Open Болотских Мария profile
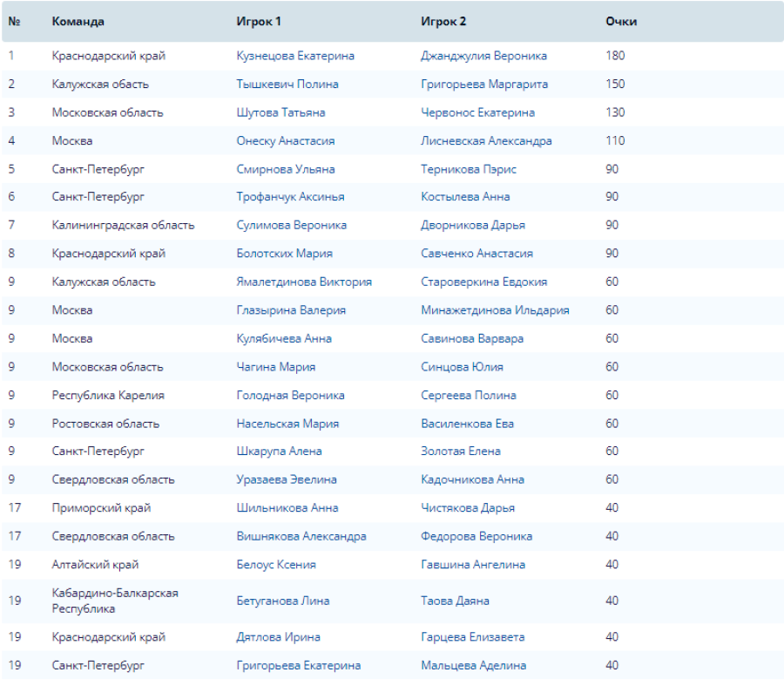The width and height of the screenshot is (784, 686). pos(284,254)
